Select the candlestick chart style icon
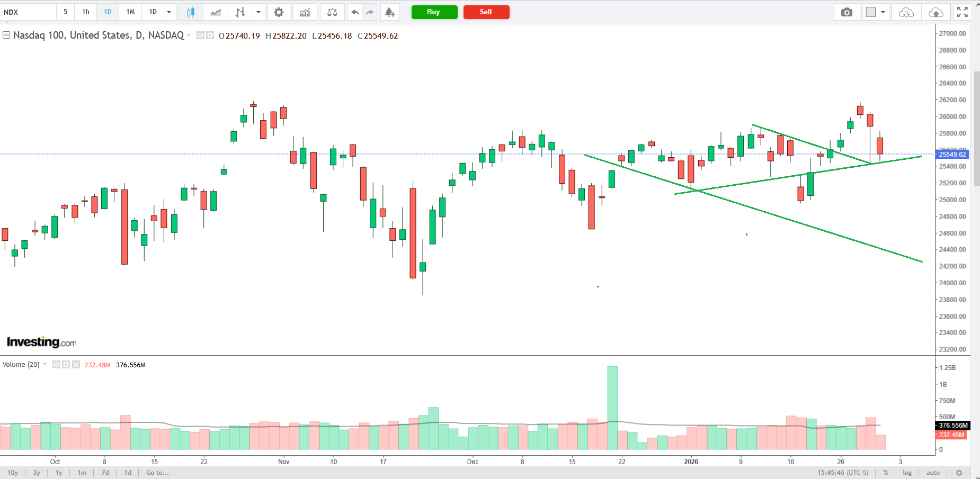 (191, 12)
